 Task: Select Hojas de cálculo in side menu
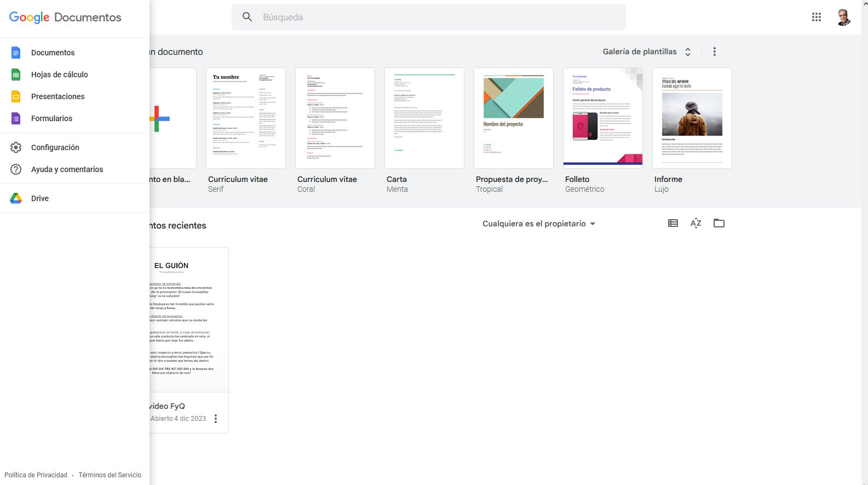tap(59, 75)
